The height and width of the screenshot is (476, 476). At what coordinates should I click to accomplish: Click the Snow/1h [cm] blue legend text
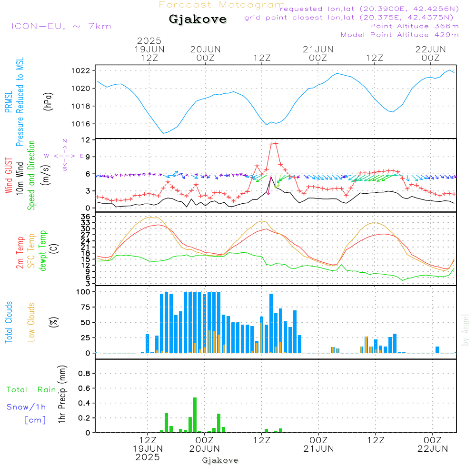pos(26,413)
